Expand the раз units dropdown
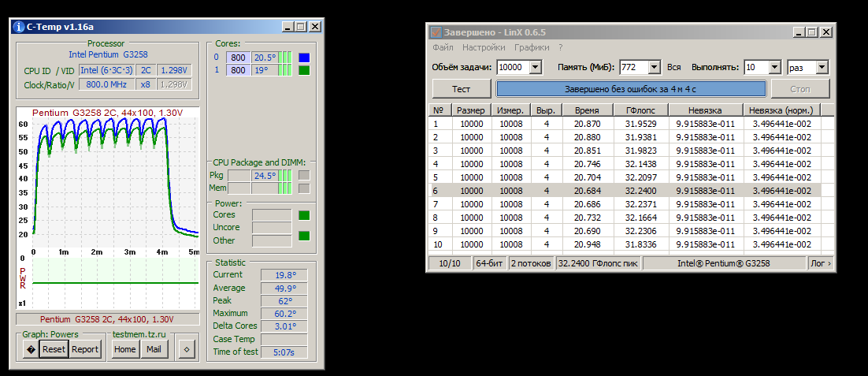The width and height of the screenshot is (868, 376). pos(822,68)
